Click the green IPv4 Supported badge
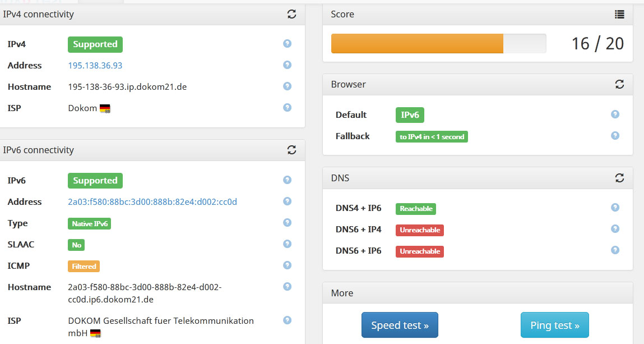This screenshot has width=644, height=344. coord(95,44)
